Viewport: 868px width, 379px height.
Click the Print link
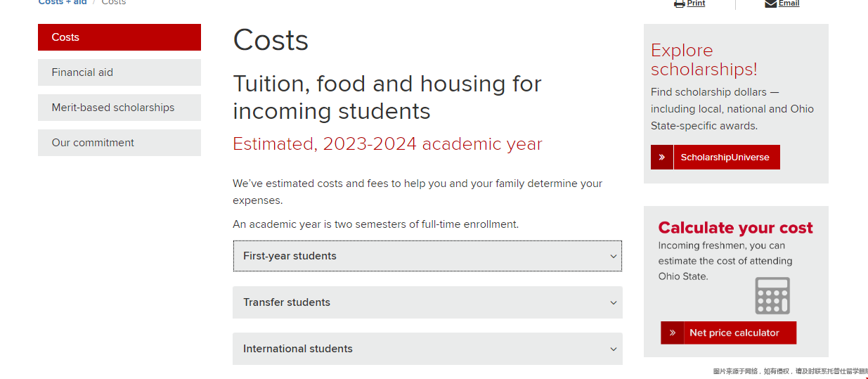click(696, 4)
